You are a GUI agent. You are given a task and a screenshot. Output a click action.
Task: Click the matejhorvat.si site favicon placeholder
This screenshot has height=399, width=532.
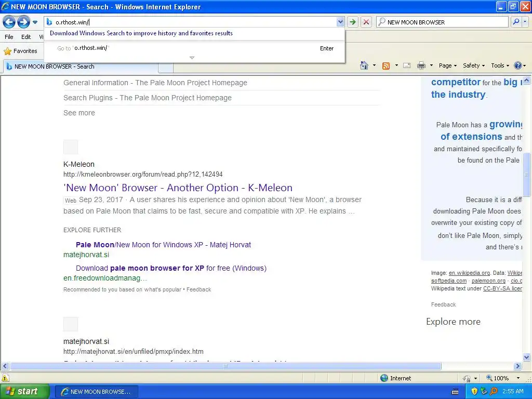click(x=71, y=324)
